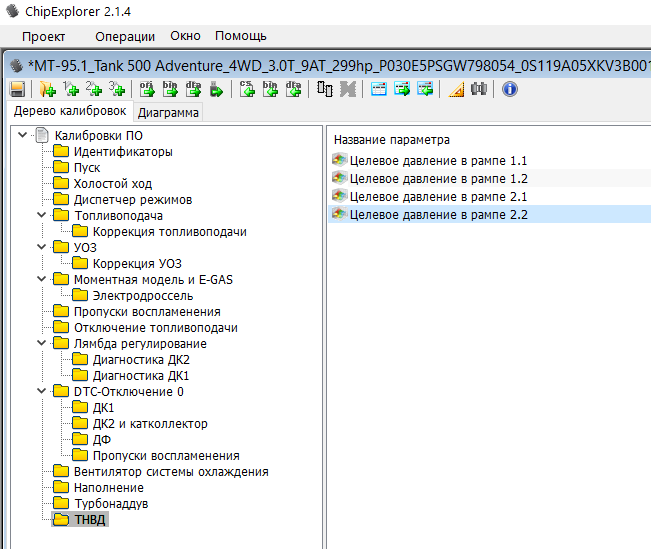This screenshot has width=651, height=549.
Task: Select the Электродроссель folder
Action: 142,296
